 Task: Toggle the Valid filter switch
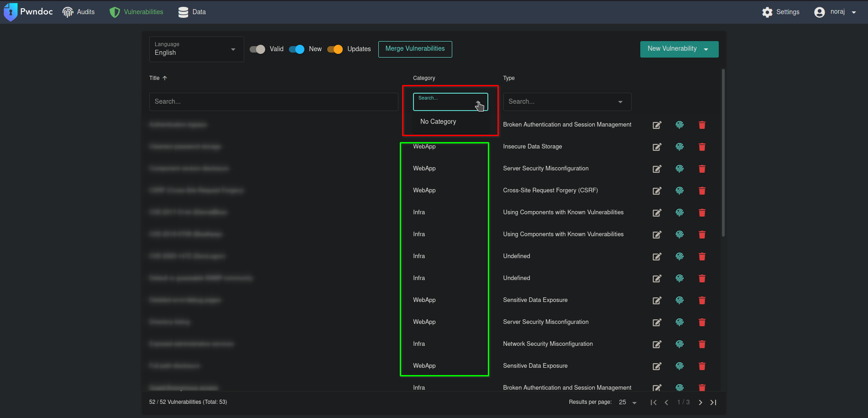pyautogui.click(x=257, y=49)
